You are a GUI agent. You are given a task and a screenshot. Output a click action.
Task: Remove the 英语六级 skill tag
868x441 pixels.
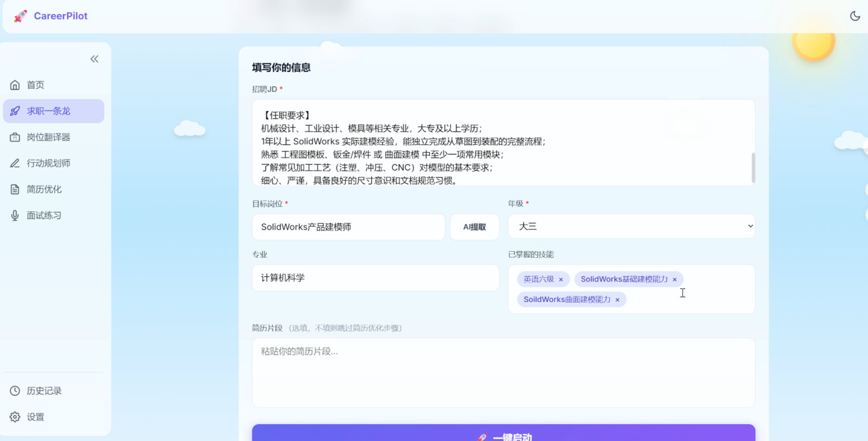[561, 280]
